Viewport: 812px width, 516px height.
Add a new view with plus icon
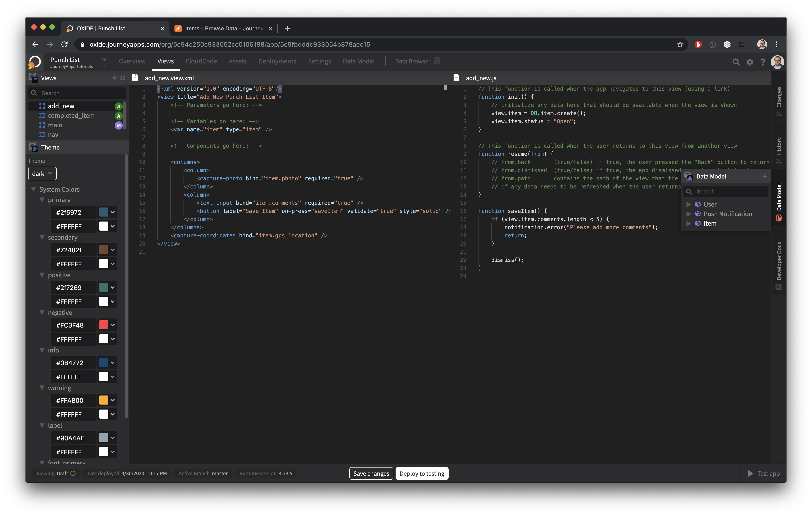pyautogui.click(x=114, y=78)
